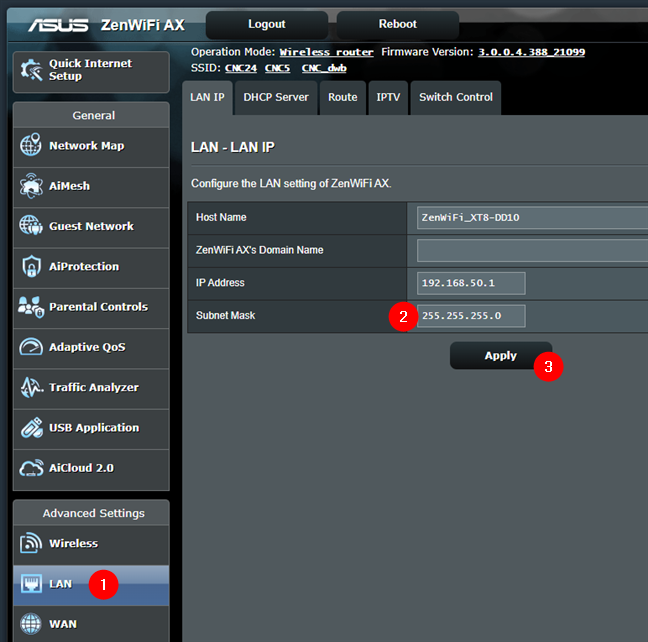Image resolution: width=648 pixels, height=642 pixels.
Task: Click the Host Name label
Action: (221, 217)
